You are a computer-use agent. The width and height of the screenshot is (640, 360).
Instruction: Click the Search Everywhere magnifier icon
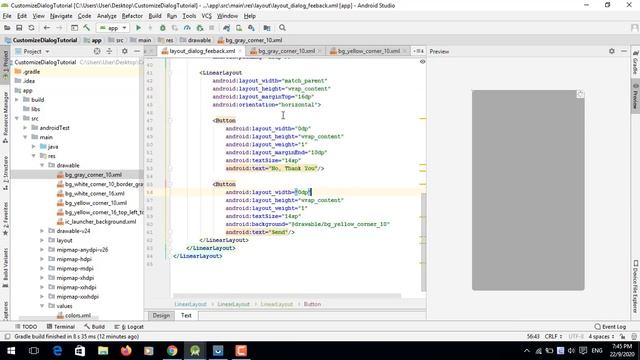282,28
